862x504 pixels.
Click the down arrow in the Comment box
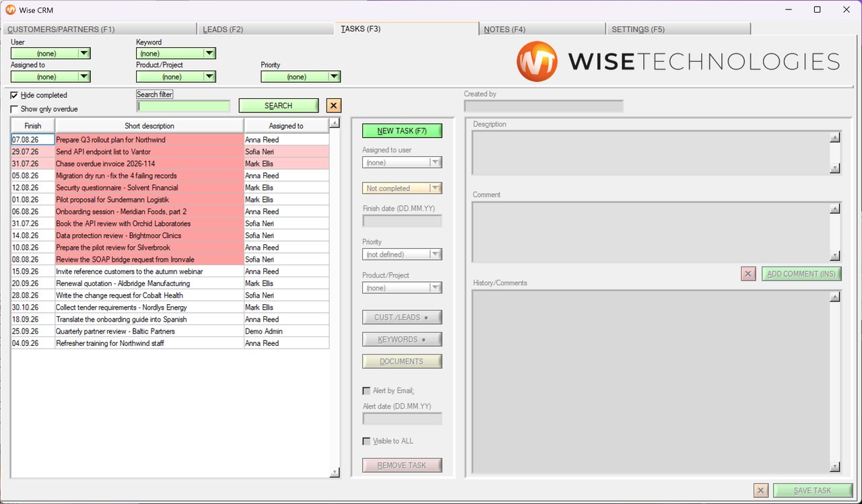835,256
